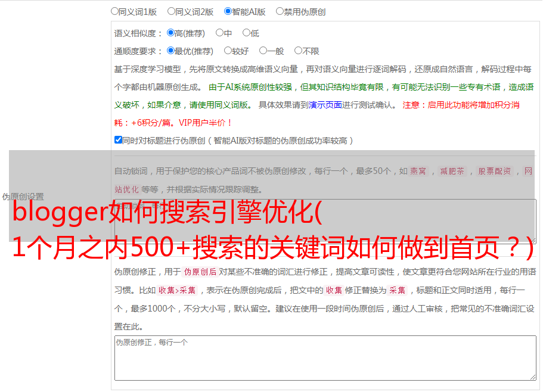
Task: Set 通顺度要求 to 较好
Action: click(x=228, y=51)
